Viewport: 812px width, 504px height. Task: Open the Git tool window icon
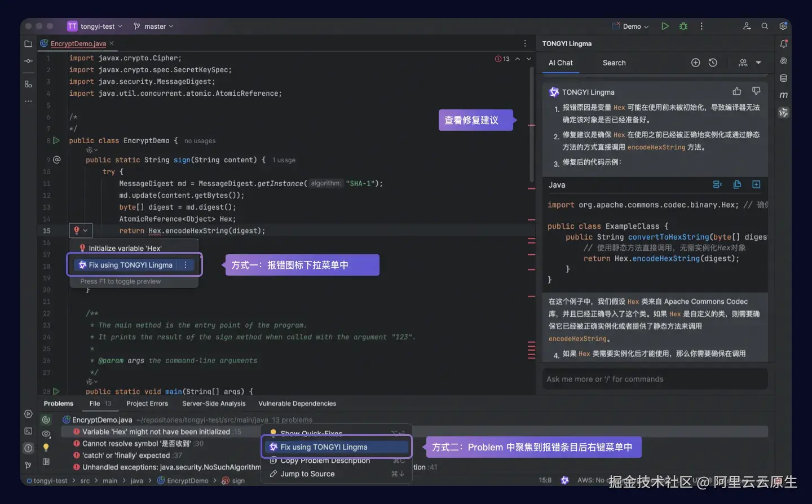tap(28, 465)
